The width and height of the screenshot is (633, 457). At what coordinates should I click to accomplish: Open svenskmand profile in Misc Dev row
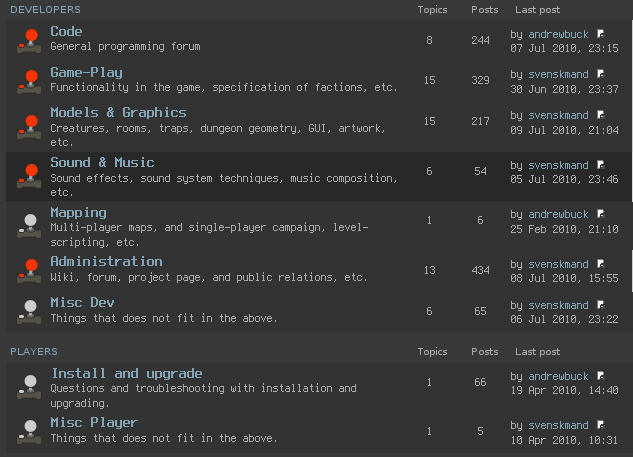[x=558, y=305]
